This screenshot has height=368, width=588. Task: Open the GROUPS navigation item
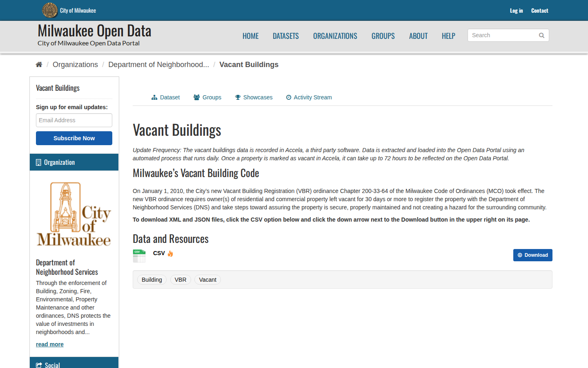tap(383, 36)
